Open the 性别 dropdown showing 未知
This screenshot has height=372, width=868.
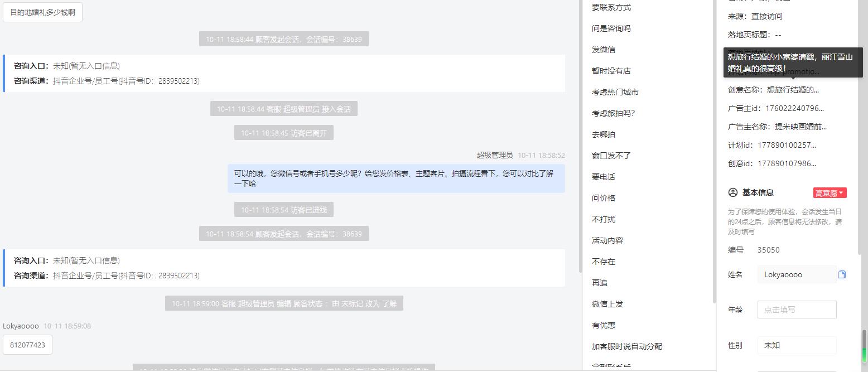797,345
